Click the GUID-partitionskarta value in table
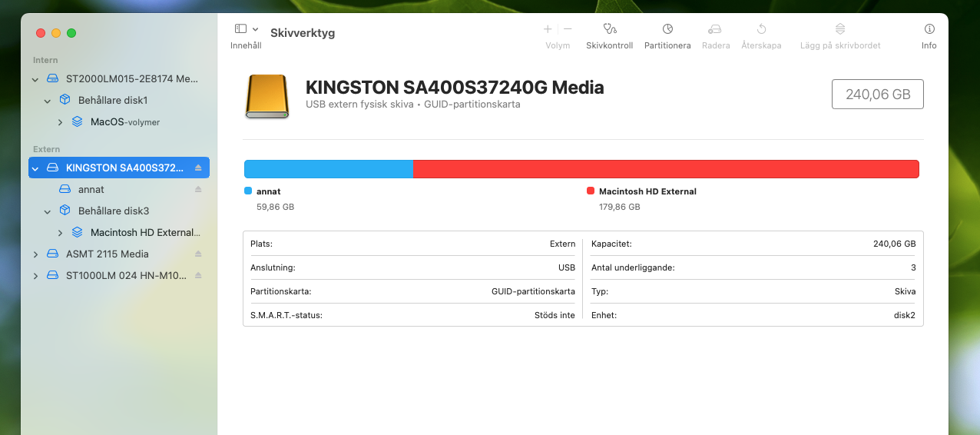Viewport: 980px width, 435px height. pyautogui.click(x=533, y=291)
